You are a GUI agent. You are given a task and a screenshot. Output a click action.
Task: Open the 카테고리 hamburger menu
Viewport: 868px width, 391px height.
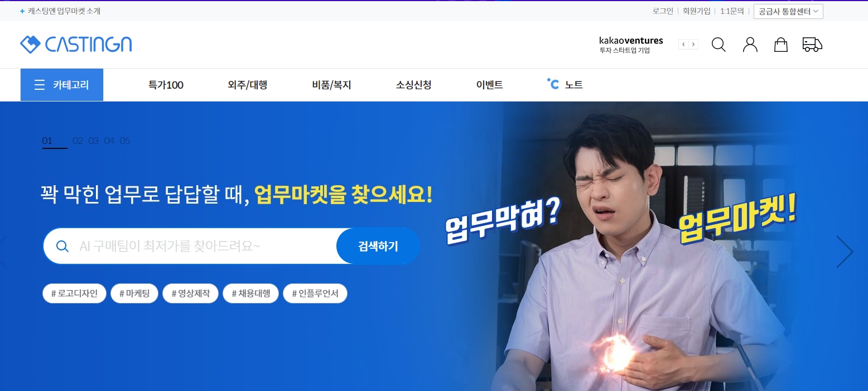[62, 85]
